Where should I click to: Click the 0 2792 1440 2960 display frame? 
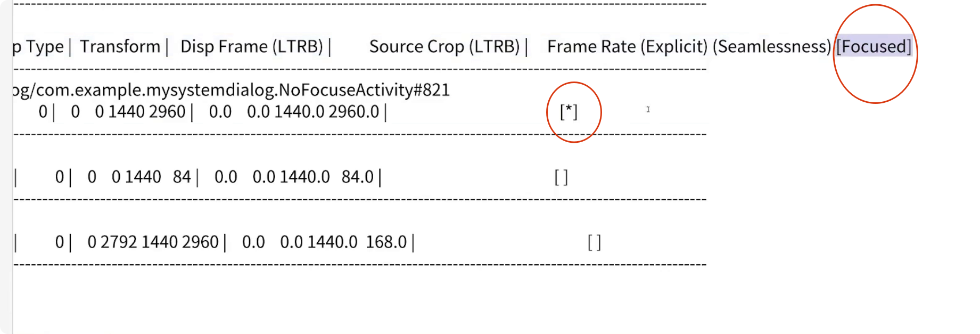coord(153,242)
